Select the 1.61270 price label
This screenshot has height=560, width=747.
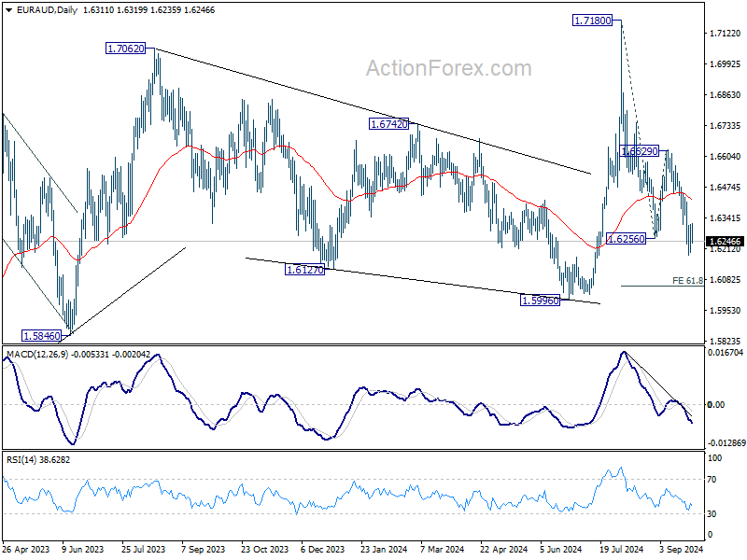point(305,270)
